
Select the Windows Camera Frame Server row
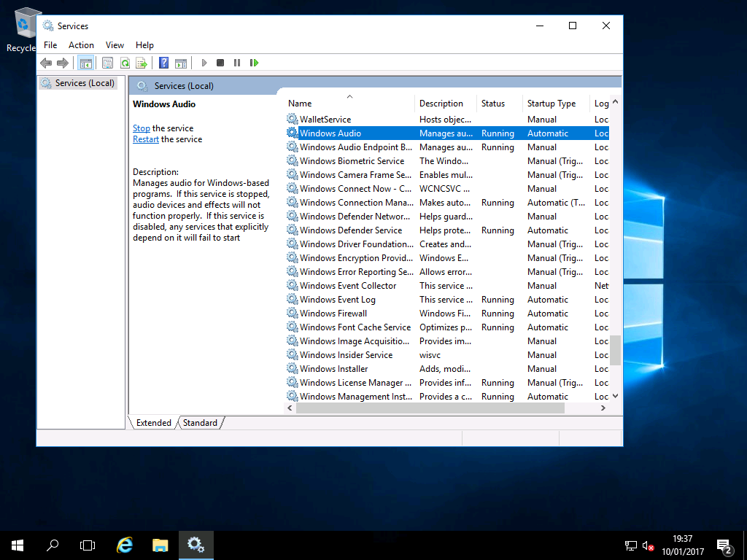[x=447, y=175]
